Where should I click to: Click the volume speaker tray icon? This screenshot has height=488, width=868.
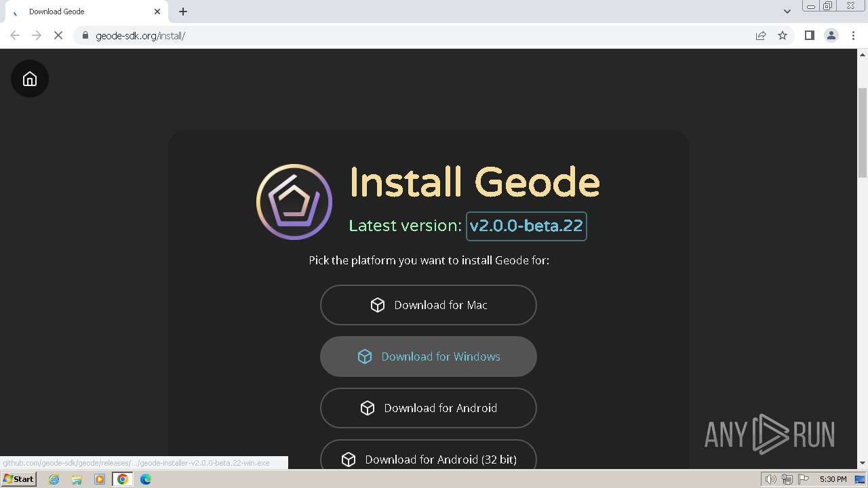click(770, 479)
